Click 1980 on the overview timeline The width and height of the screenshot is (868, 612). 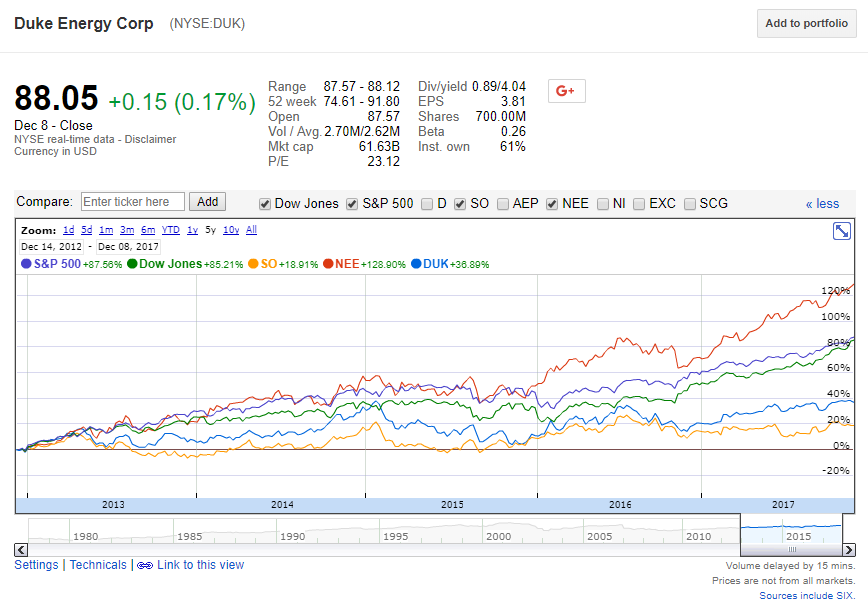point(86,536)
